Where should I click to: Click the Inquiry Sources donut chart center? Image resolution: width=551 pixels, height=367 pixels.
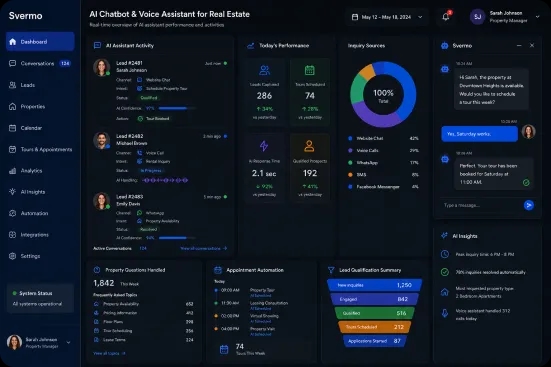[x=383, y=95]
